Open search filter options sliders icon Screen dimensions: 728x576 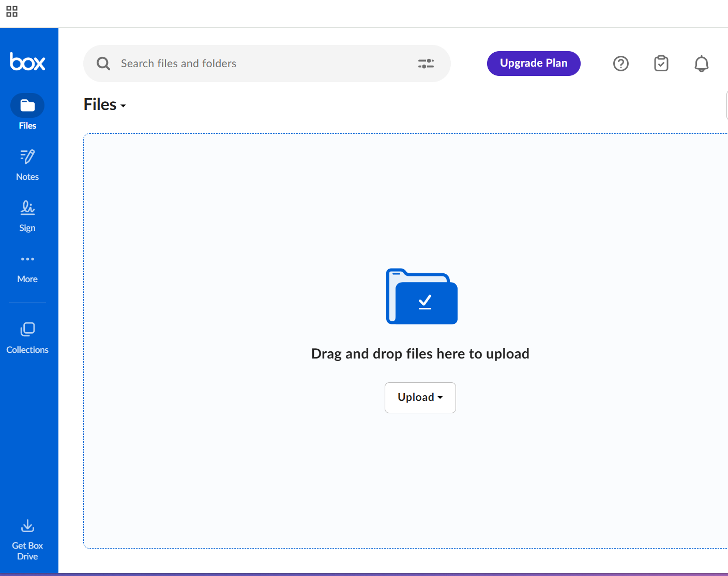click(x=425, y=63)
